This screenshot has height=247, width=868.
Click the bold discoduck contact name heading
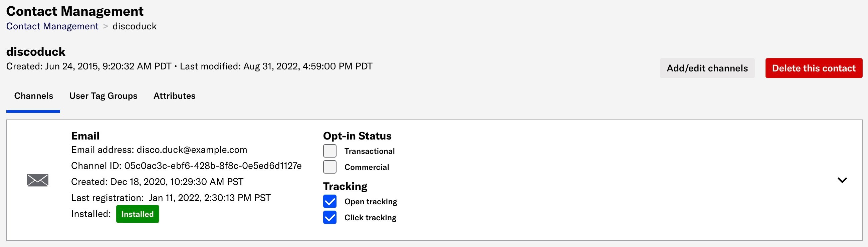point(36,52)
